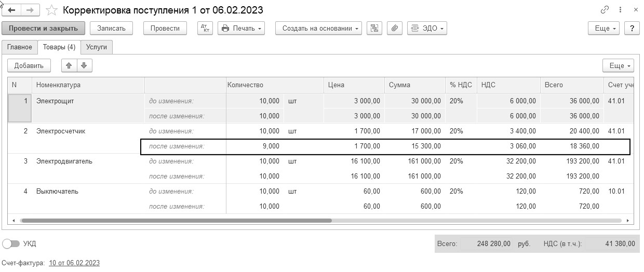644x272 pixels.
Task: Click Провести и закрыть button
Action: [x=43, y=28]
